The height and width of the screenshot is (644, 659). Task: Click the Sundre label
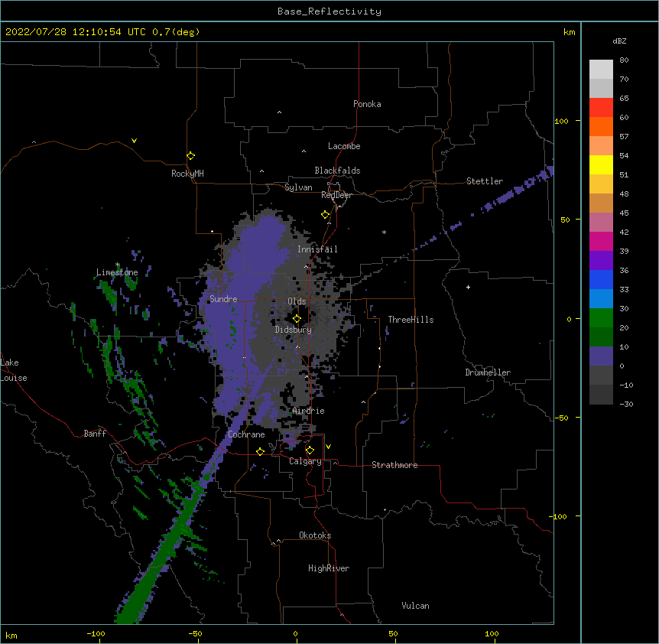(223, 299)
